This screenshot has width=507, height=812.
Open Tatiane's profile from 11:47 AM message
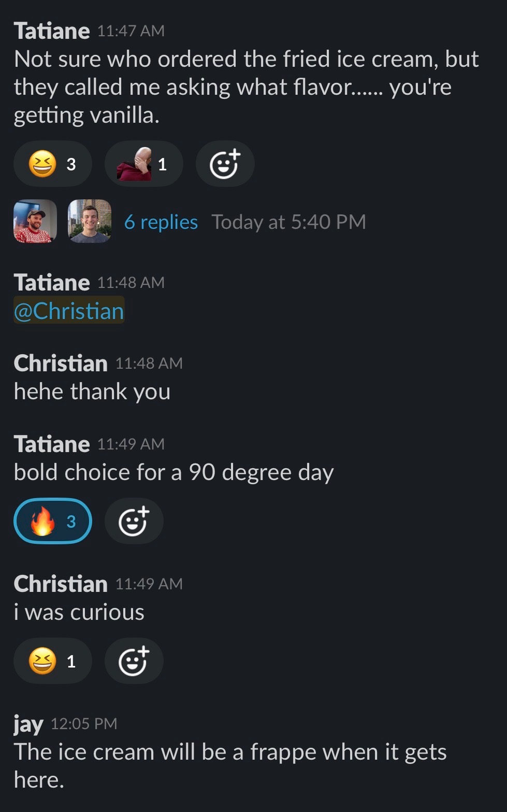pyautogui.click(x=52, y=31)
